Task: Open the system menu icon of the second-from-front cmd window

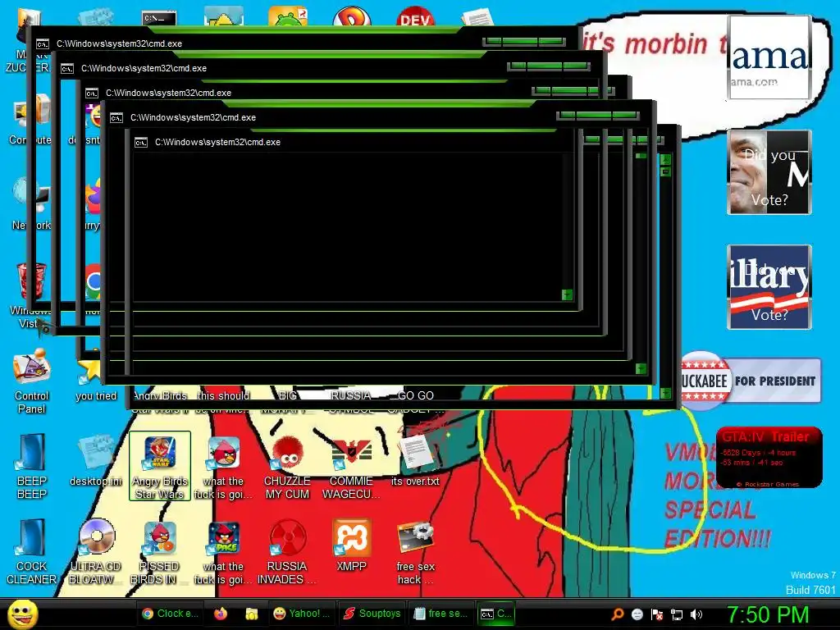Action: pos(116,118)
